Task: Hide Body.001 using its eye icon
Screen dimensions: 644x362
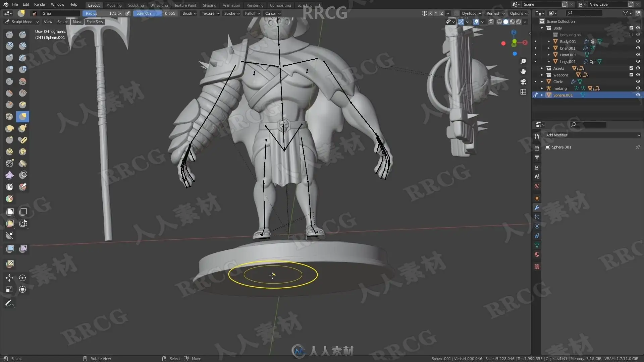Action: tap(638, 41)
